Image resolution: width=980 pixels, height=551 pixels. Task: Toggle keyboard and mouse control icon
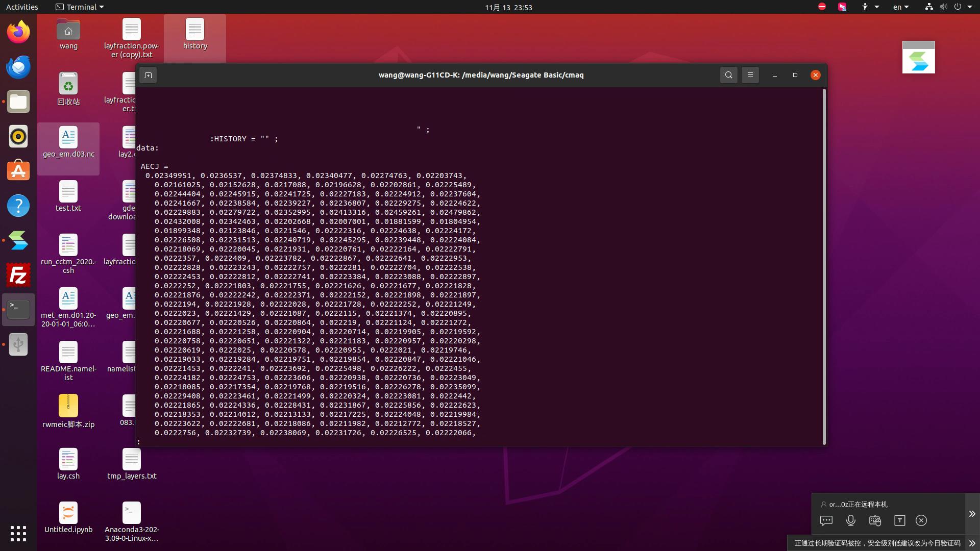click(x=875, y=520)
